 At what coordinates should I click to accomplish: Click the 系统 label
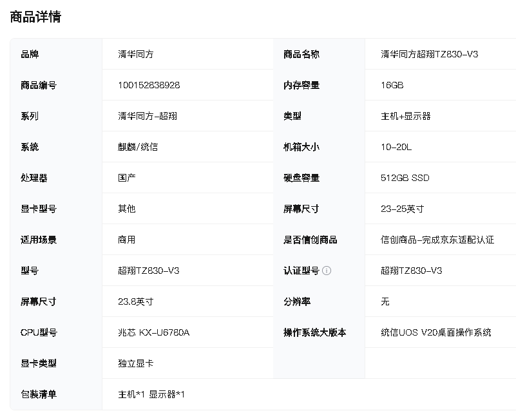point(30,147)
